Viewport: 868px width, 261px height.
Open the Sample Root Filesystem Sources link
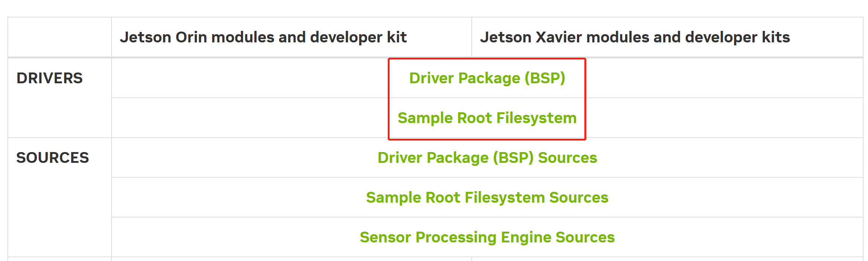(x=487, y=197)
